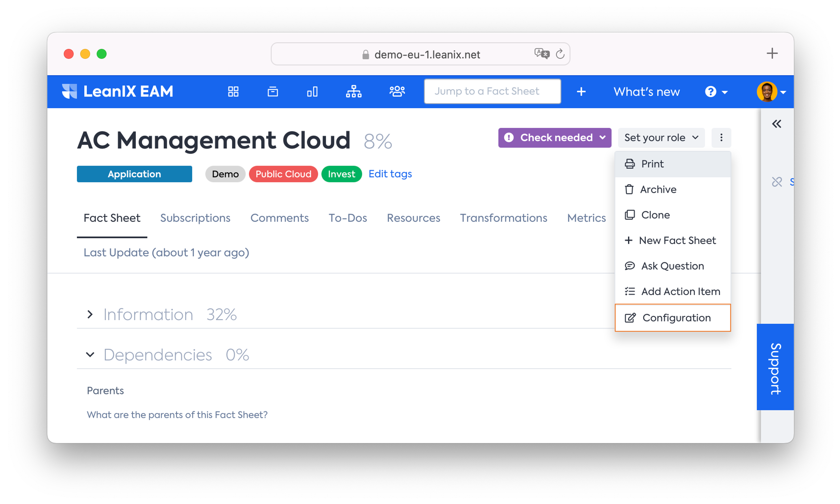Viewport: 840px width, 504px height.
Task: Click the Demo tag
Action: (x=225, y=174)
